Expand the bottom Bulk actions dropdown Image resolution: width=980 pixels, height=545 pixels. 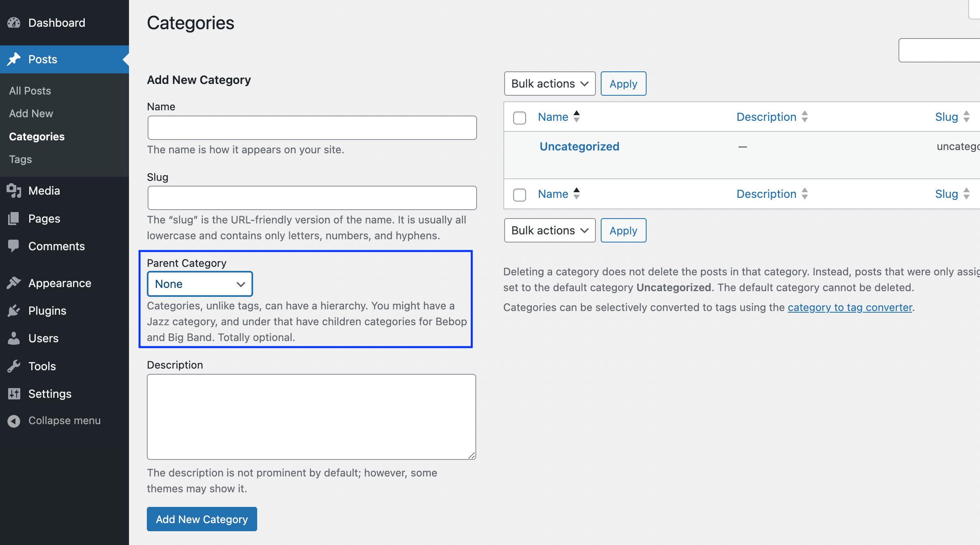coord(549,230)
